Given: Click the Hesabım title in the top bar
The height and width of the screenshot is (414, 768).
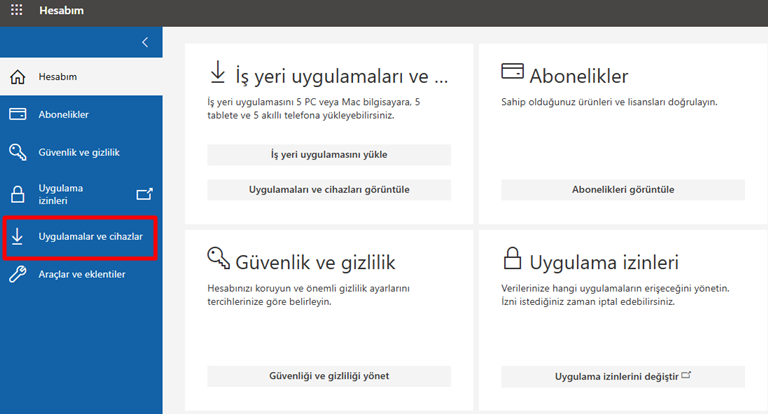Looking at the screenshot, I should (62, 10).
